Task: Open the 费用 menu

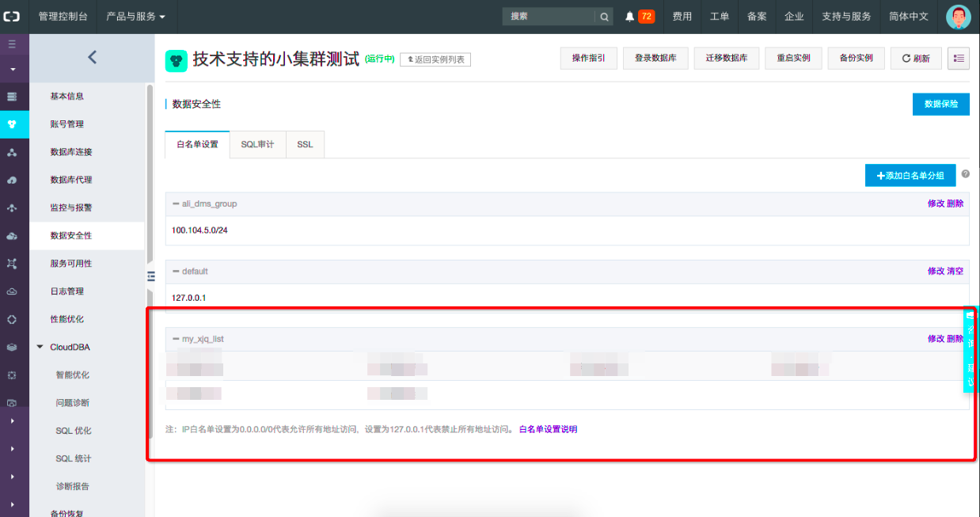Action: 682,17
